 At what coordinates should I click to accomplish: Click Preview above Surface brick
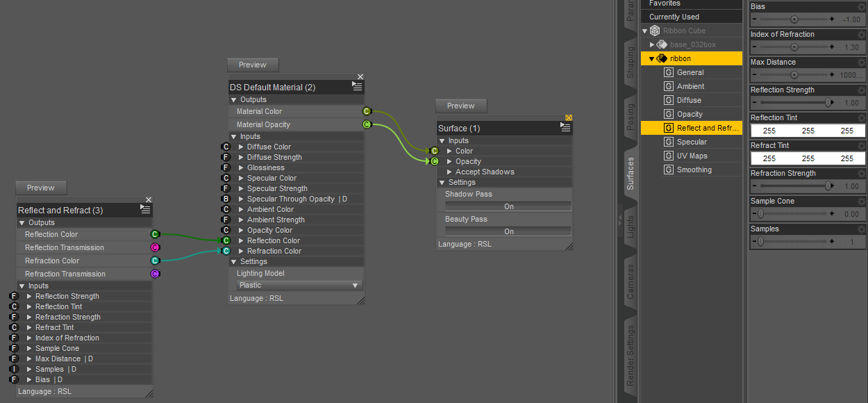tap(461, 106)
